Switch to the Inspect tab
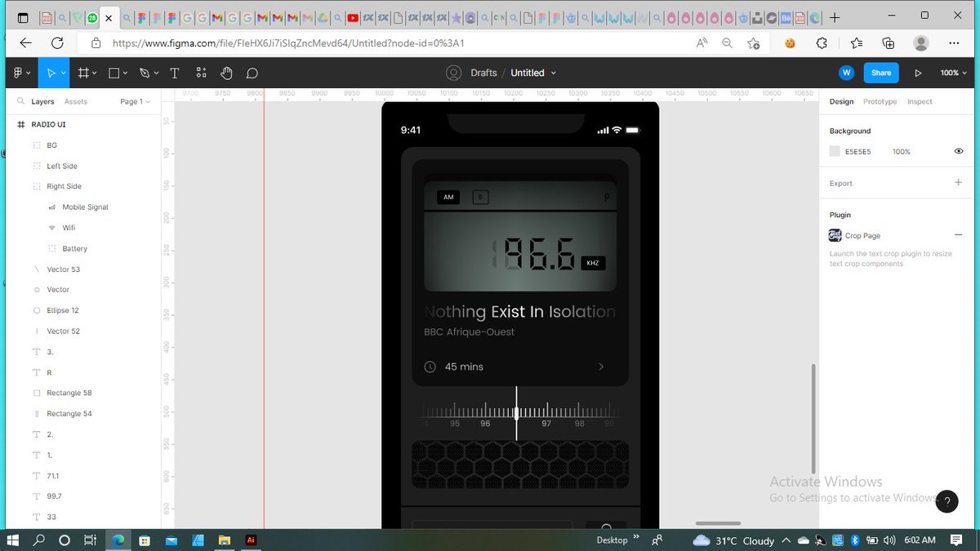Image resolution: width=980 pixels, height=551 pixels. click(920, 102)
